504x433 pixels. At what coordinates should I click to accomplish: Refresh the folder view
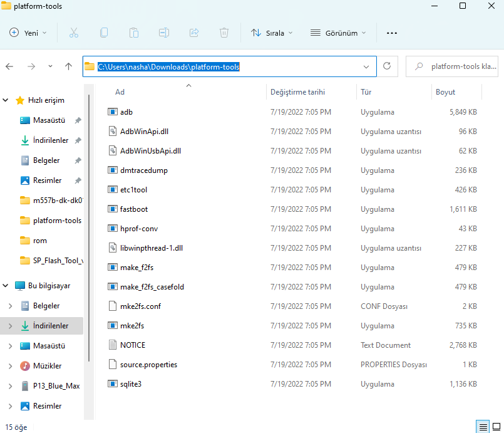(x=387, y=66)
